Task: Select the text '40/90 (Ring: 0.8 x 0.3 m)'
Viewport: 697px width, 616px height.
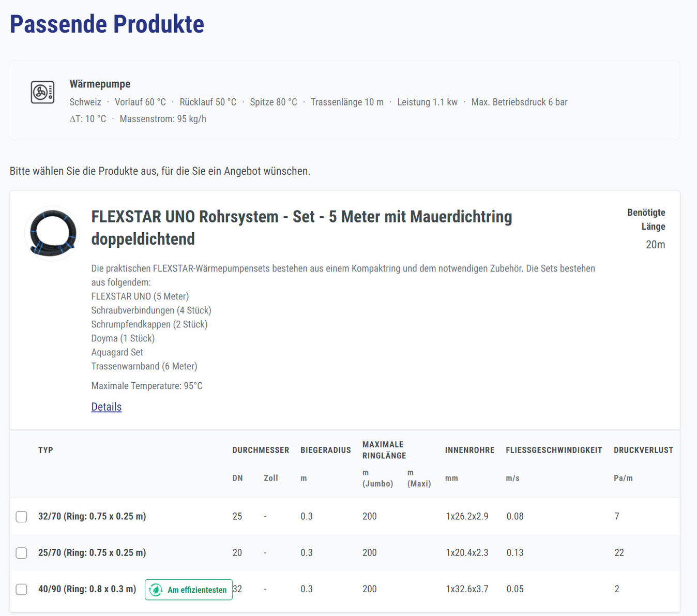Action: point(87,589)
